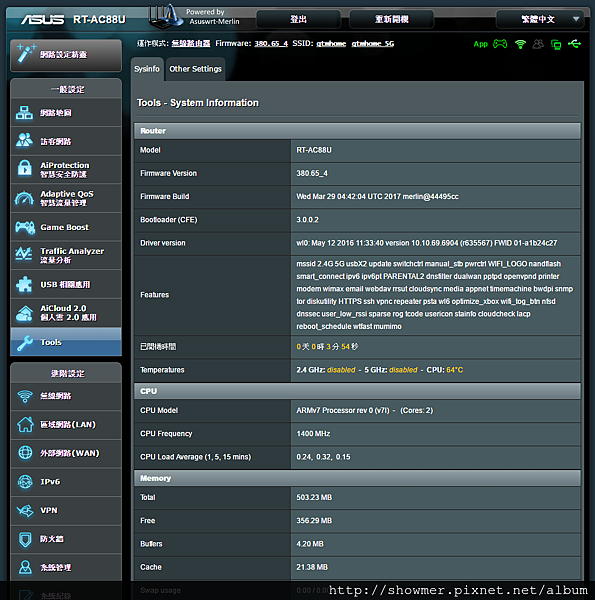Click the logout button in top bar
595x600 pixels.
click(298, 19)
